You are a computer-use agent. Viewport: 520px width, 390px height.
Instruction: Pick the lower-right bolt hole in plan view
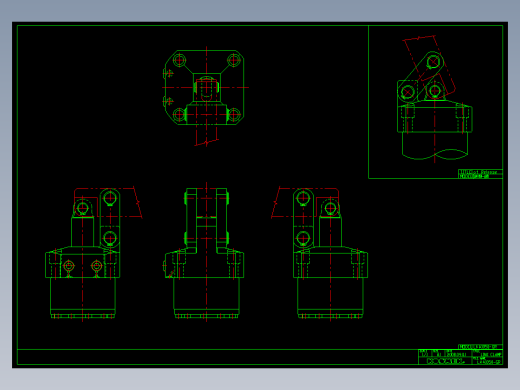[234, 115]
